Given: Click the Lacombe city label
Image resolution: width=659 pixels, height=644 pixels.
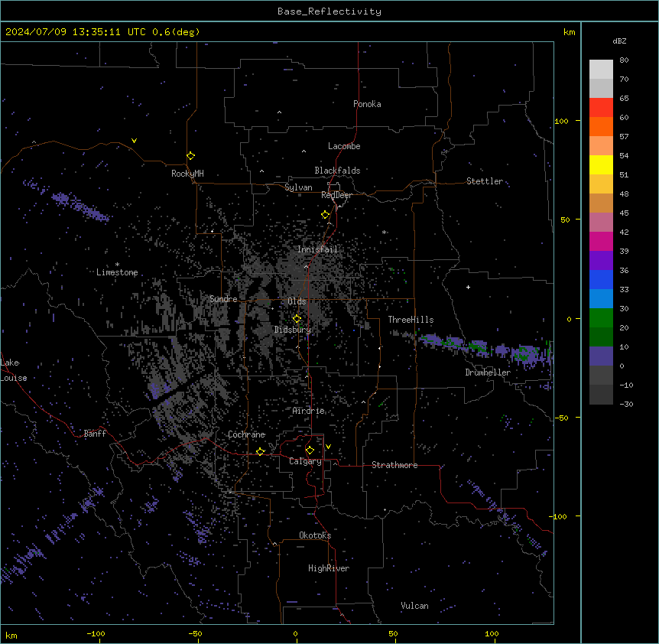Looking at the screenshot, I should coord(344,146).
